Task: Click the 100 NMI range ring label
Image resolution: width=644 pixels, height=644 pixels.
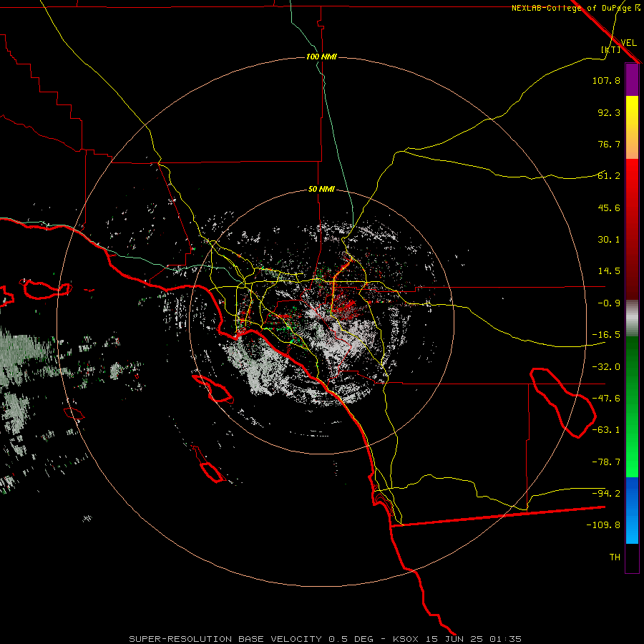Action: (x=321, y=57)
